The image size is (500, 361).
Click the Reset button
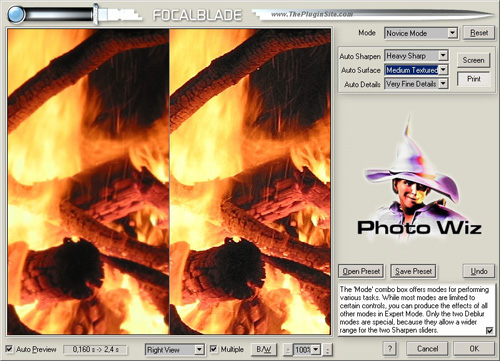pyautogui.click(x=479, y=33)
